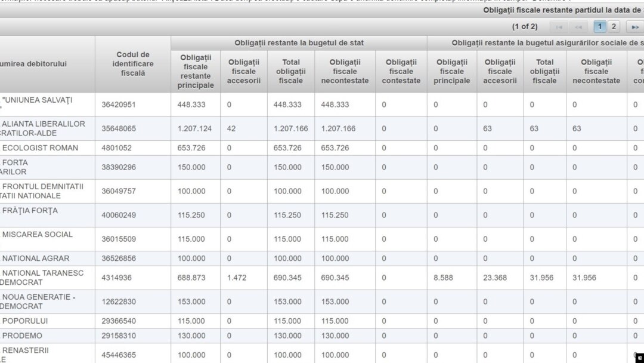Click the "Obligații fiscale accesorii" header under social insurance
The image size is (644, 363).
(x=500, y=72)
